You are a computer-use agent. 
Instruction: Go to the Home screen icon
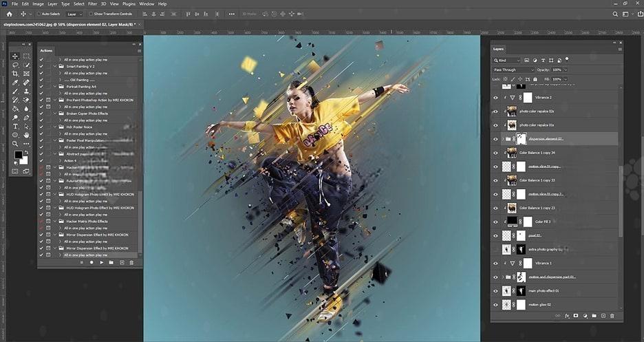pos(9,14)
